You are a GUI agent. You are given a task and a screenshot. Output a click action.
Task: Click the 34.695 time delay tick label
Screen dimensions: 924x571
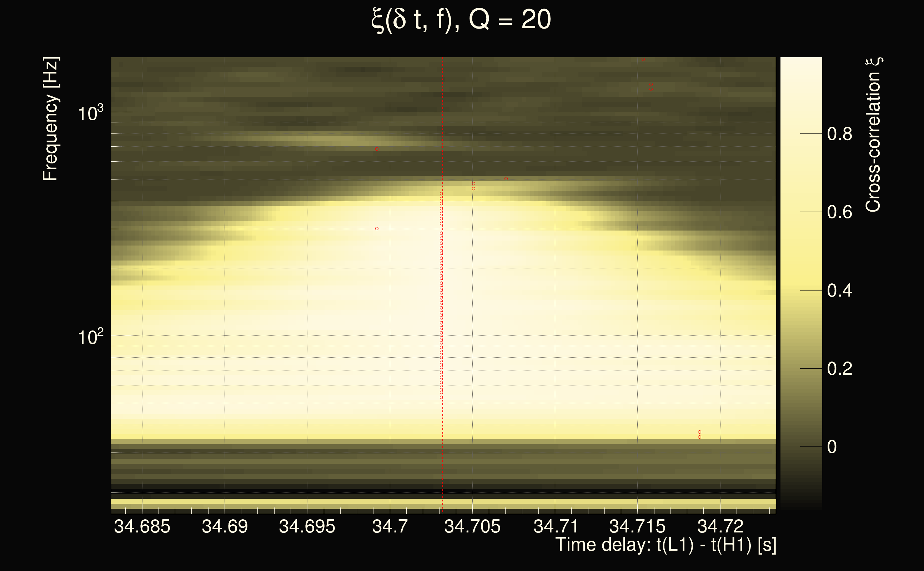(307, 526)
